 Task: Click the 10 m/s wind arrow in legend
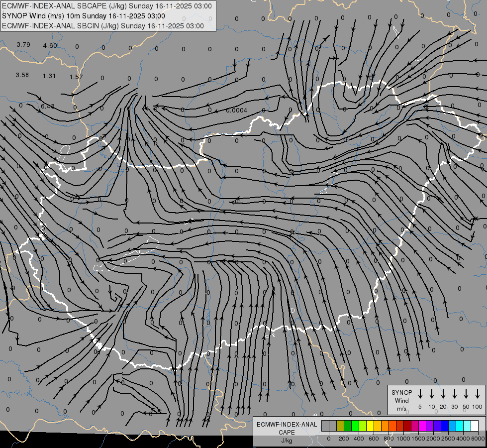(x=431, y=394)
